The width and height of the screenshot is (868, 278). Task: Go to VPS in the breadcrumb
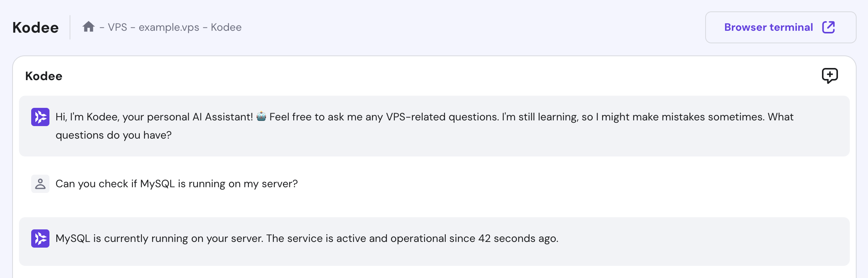pos(117,27)
